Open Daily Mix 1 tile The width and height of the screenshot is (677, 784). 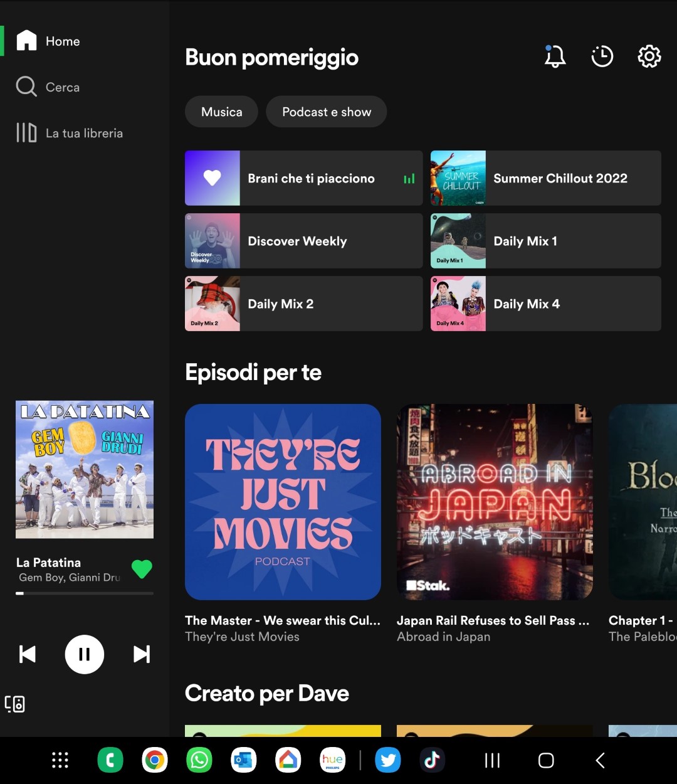coord(545,241)
